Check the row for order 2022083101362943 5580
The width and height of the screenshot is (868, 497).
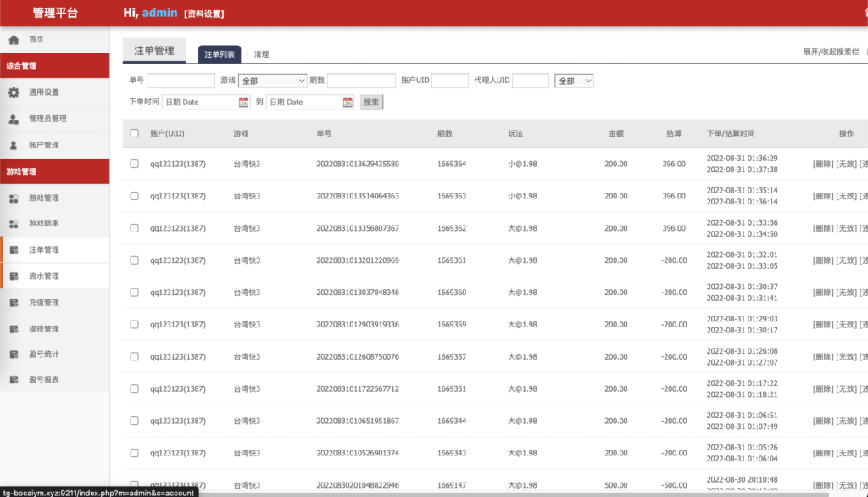pos(135,164)
